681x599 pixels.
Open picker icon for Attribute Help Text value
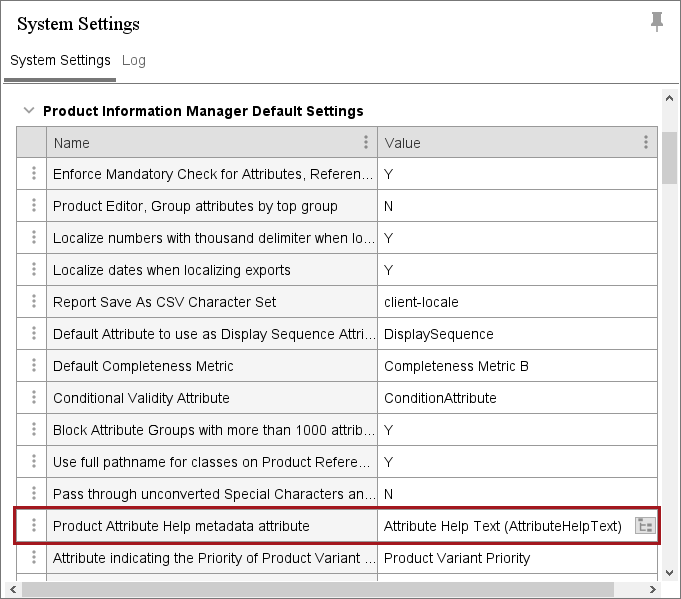(645, 526)
